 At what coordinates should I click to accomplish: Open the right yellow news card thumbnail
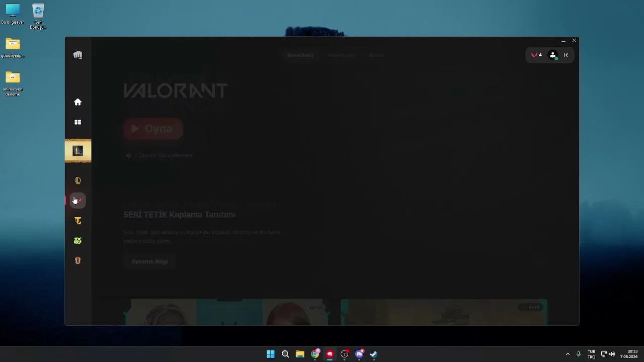tap(444, 312)
